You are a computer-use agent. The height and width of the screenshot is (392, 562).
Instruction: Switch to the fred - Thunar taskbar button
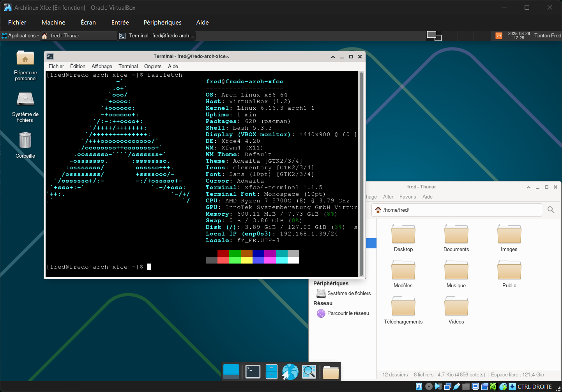click(x=78, y=36)
